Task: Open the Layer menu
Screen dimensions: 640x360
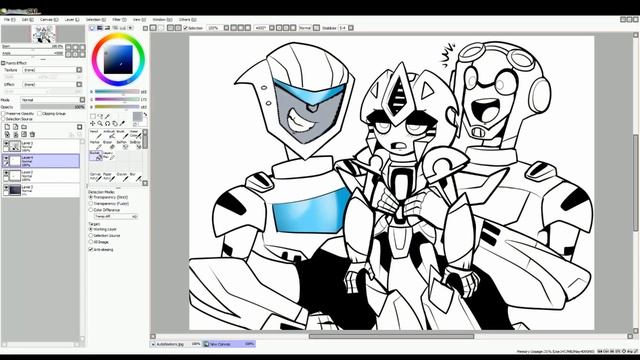Action: 72,19
